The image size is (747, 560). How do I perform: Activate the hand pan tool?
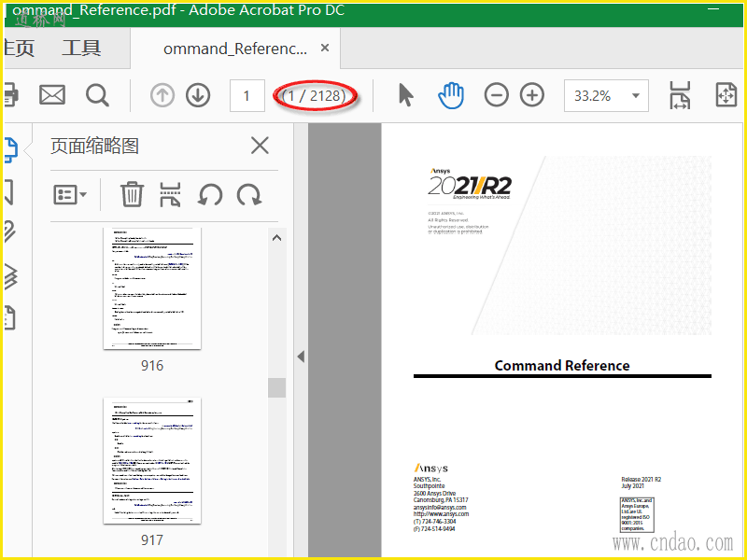pyautogui.click(x=451, y=95)
